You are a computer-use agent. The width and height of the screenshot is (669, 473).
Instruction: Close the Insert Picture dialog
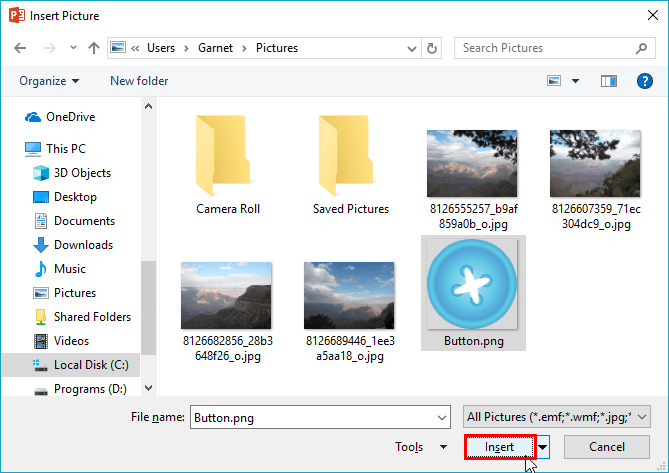coord(652,15)
